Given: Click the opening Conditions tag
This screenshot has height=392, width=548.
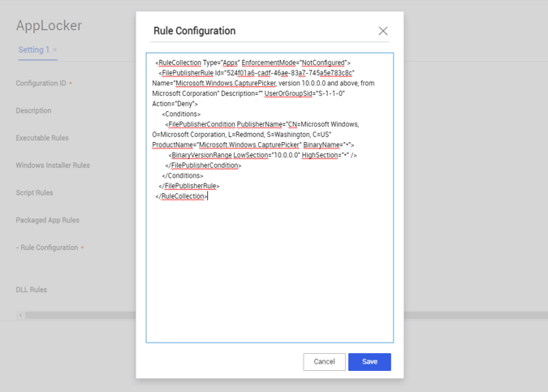Looking at the screenshot, I should (x=181, y=114).
